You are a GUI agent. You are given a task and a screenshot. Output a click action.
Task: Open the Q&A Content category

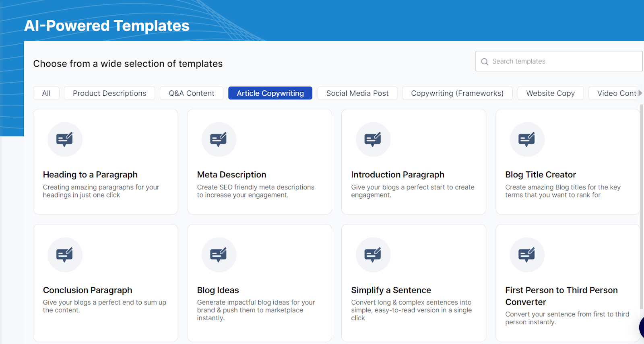click(192, 93)
